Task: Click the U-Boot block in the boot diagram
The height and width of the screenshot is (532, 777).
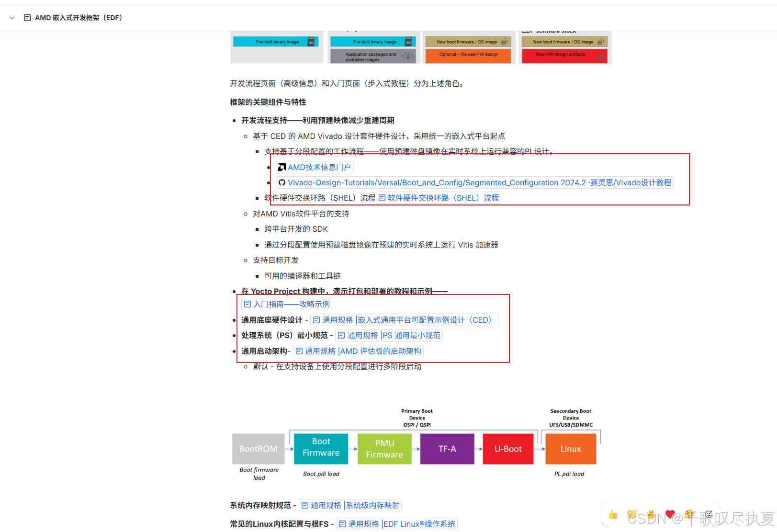Action: point(508,449)
